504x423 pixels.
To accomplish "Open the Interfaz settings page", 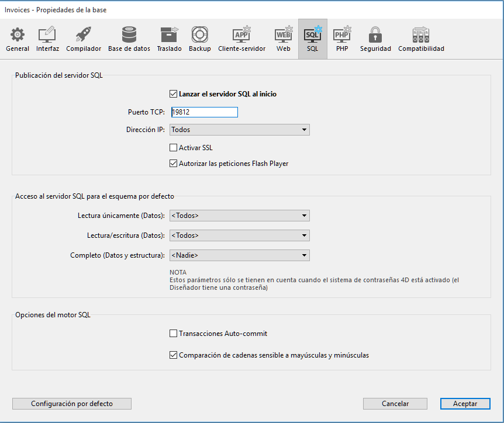I will [x=47, y=35].
